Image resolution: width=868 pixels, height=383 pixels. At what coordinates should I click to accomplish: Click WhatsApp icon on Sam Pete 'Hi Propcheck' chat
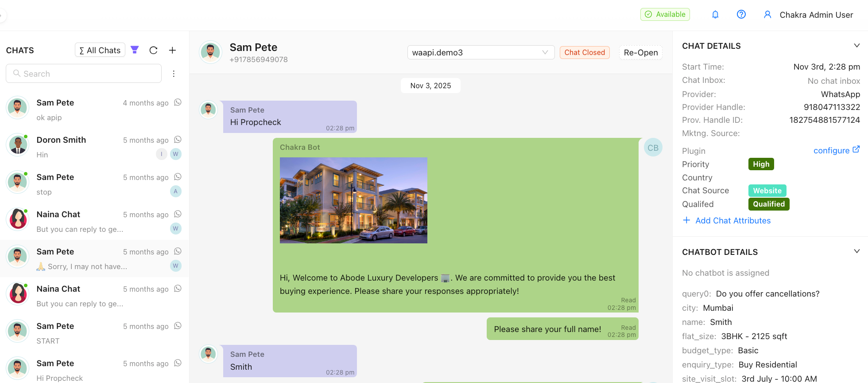178,363
